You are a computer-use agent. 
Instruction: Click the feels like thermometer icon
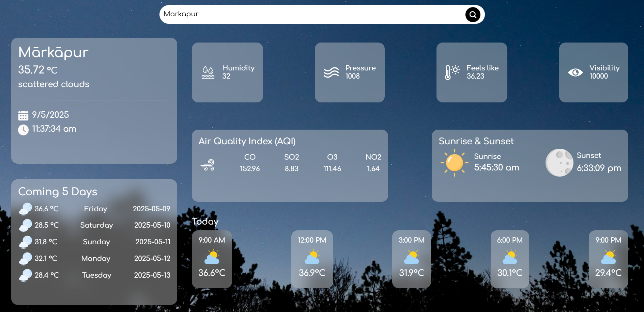click(x=452, y=72)
